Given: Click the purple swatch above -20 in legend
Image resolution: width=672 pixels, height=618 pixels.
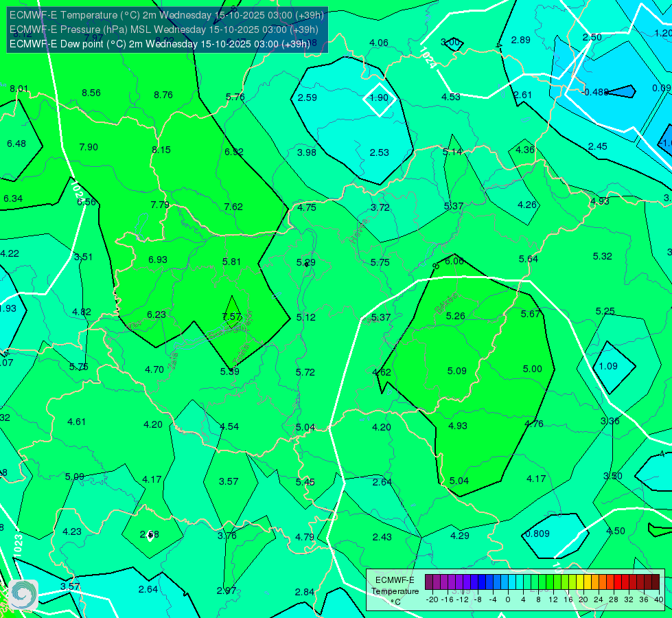Looking at the screenshot, I should tap(429, 582).
